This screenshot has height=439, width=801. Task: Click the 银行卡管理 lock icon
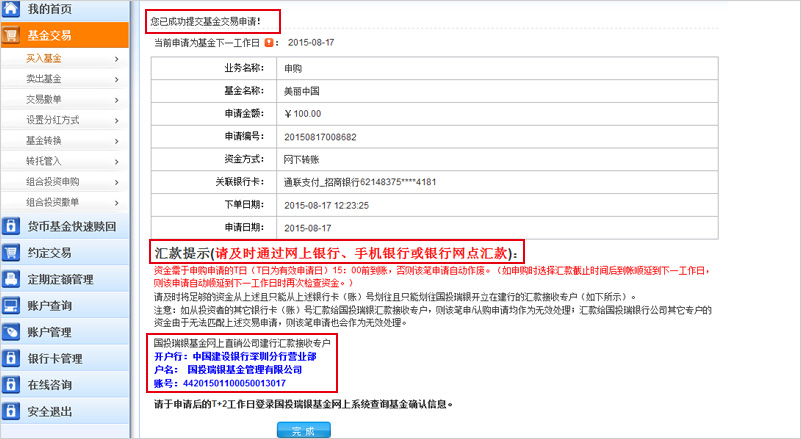pyautogui.click(x=12, y=358)
